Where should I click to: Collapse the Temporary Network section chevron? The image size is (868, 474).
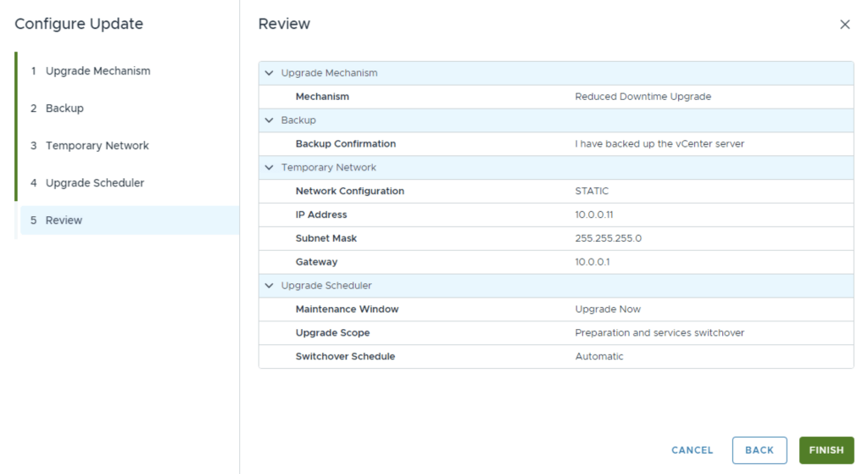[270, 168]
